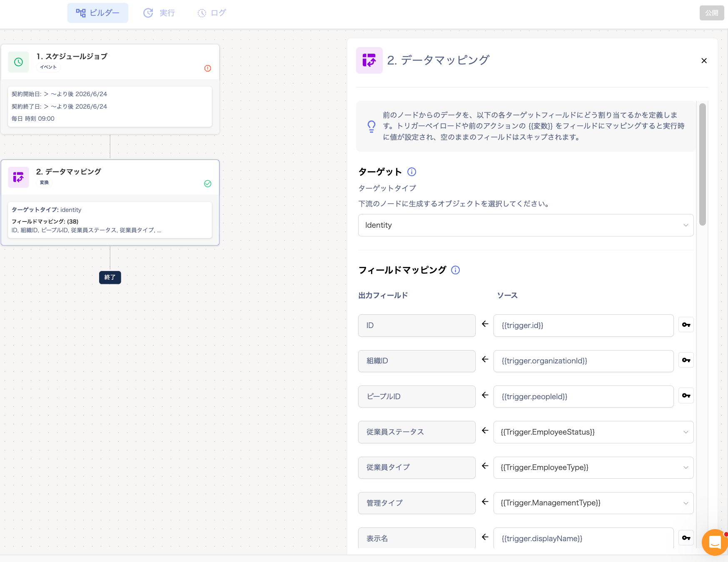The width and height of the screenshot is (728, 562).
Task: Click the arrow icon in the 管理タイプ row
Action: (x=485, y=502)
